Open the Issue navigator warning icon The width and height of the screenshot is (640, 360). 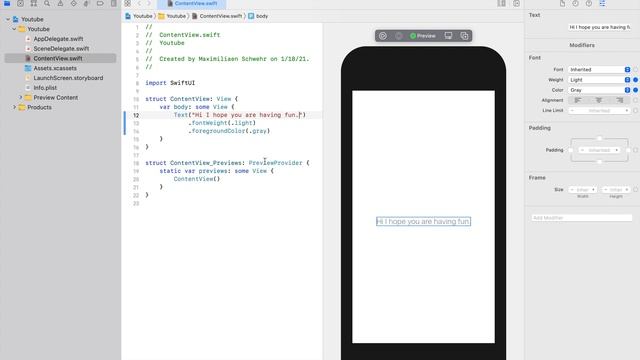tap(60, 3)
